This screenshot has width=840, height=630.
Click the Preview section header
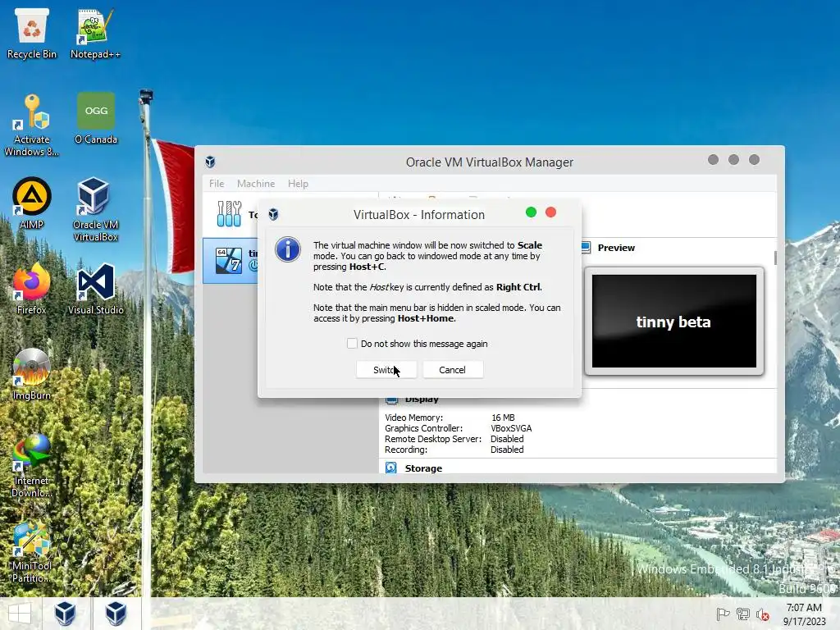616,248
